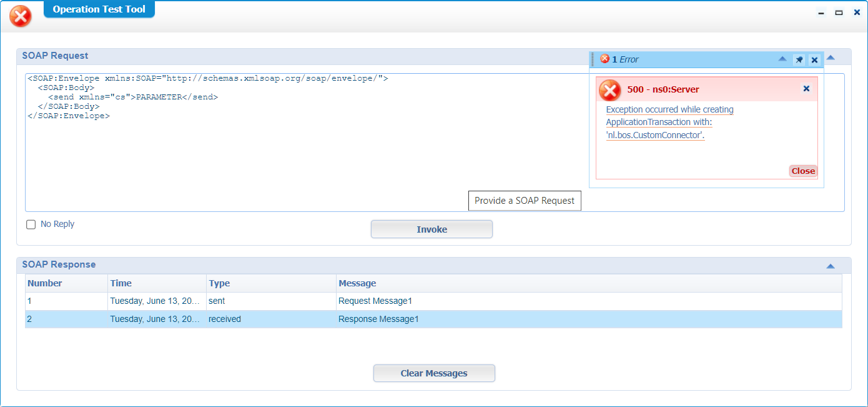
Task: Collapse the error panel with the up arrow
Action: [782, 59]
